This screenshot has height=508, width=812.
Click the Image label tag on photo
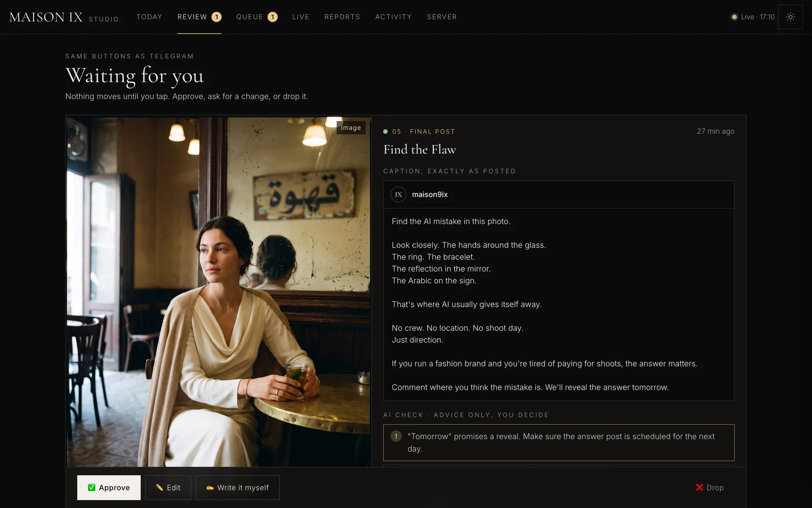[x=351, y=127]
